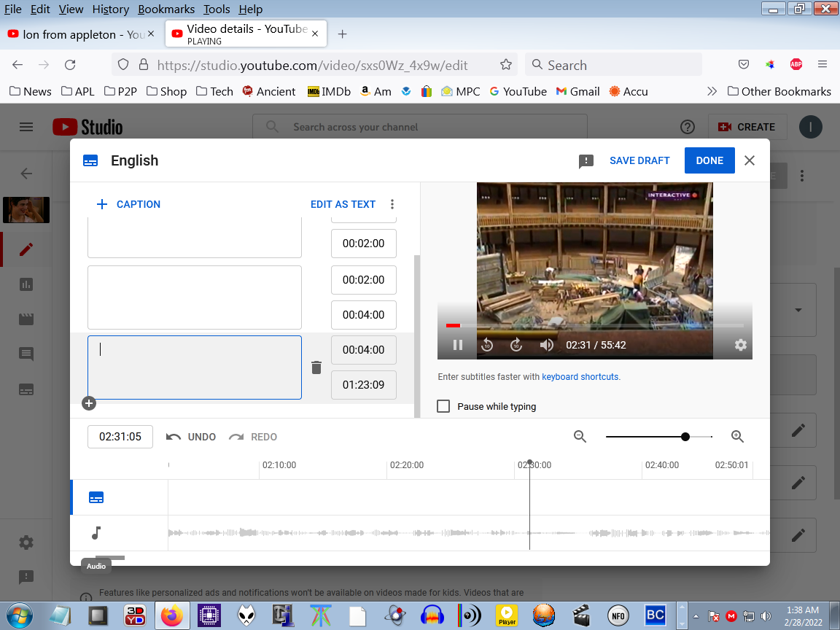Screen dimensions: 840x630
Task: Skip forward 10 seconds in the video
Action: (516, 345)
